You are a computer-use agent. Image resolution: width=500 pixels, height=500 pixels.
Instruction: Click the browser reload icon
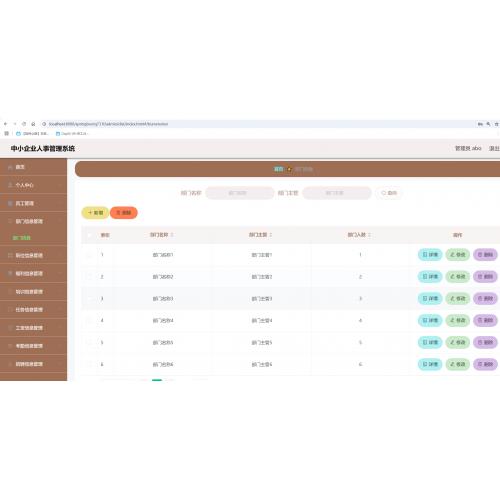click(24, 124)
